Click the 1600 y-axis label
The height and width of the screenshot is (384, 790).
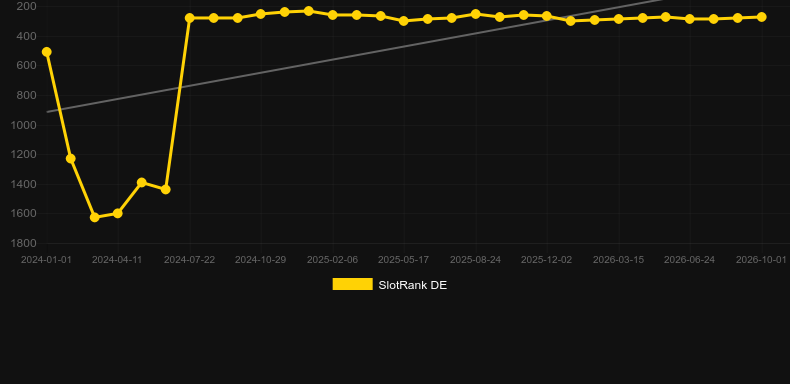[24, 214]
